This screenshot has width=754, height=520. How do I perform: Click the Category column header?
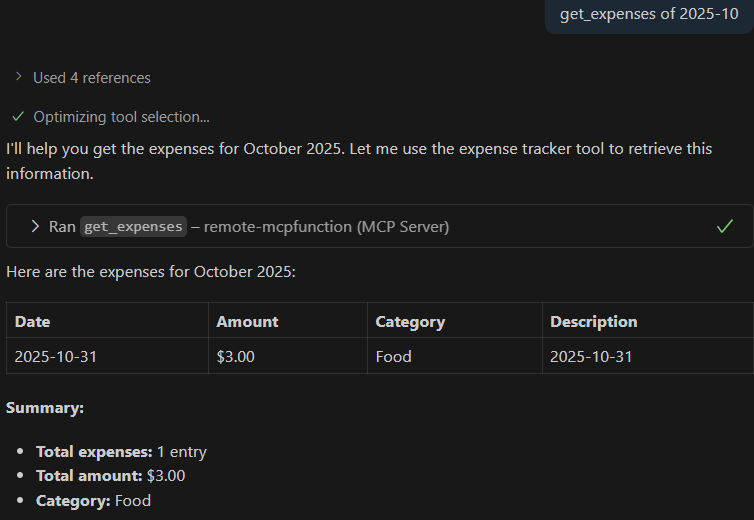click(x=410, y=321)
